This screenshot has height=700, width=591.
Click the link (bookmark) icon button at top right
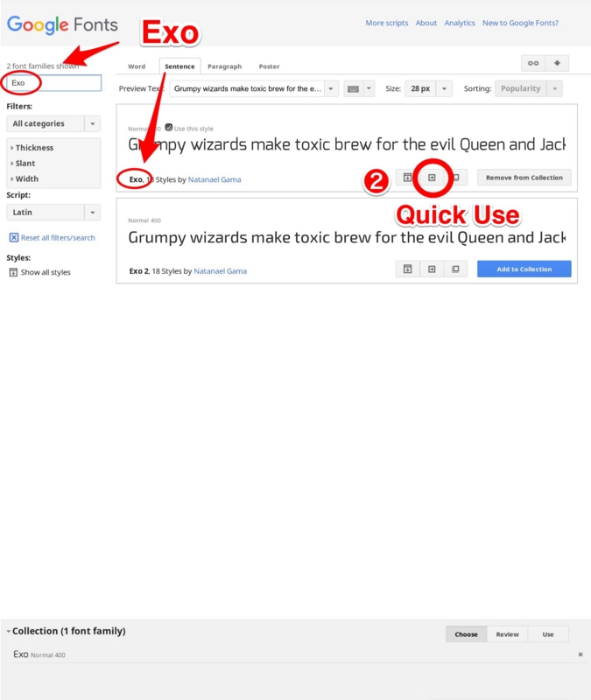533,63
